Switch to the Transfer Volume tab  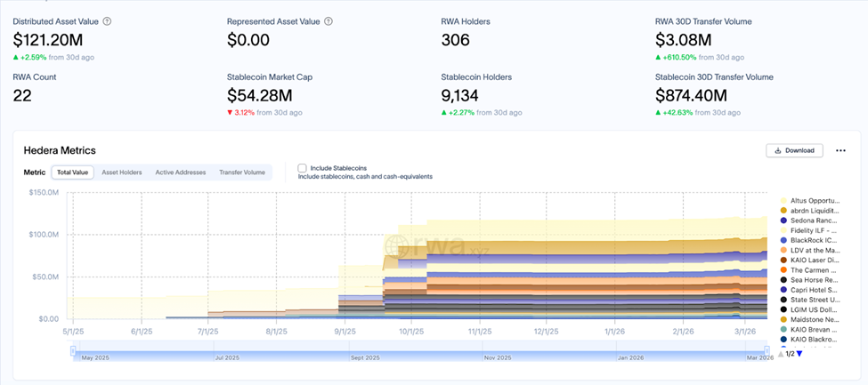(x=241, y=172)
